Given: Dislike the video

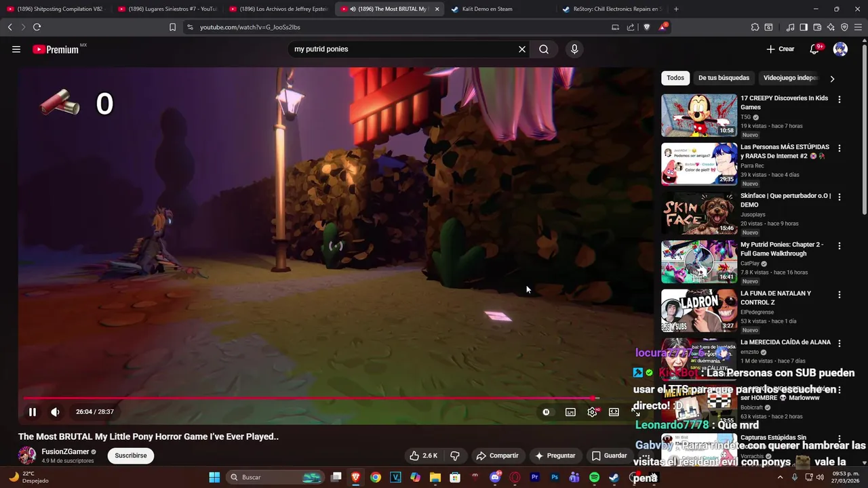Looking at the screenshot, I should pos(456,455).
